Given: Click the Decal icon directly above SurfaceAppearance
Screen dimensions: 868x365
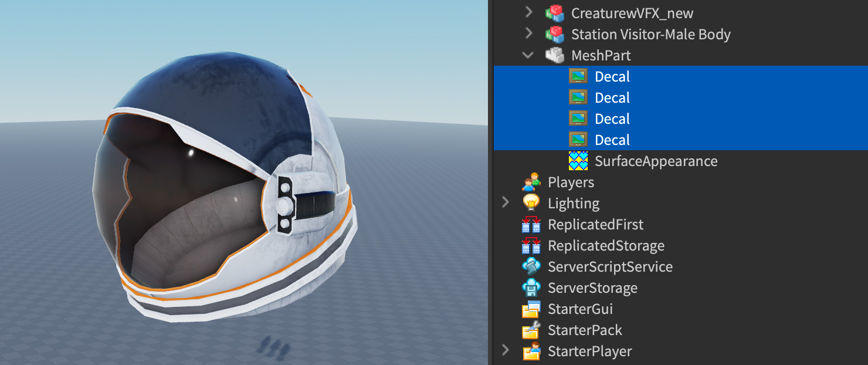Looking at the screenshot, I should pos(578,140).
